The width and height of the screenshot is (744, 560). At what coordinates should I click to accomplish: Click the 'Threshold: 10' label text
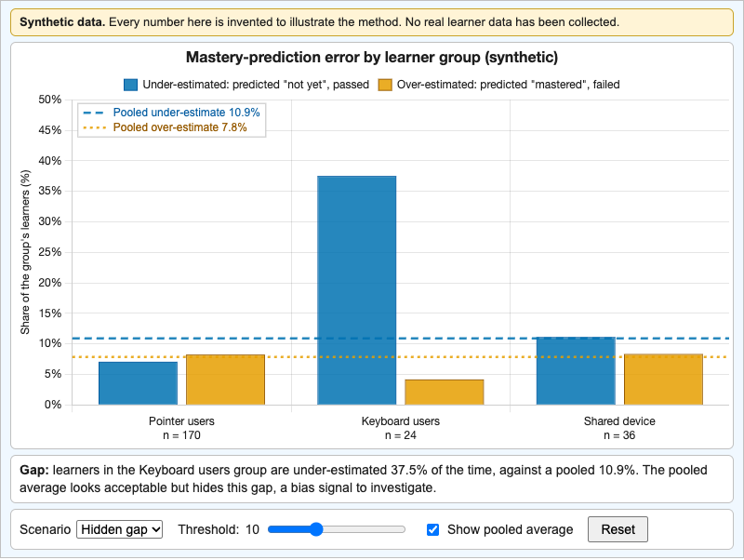coord(219,529)
